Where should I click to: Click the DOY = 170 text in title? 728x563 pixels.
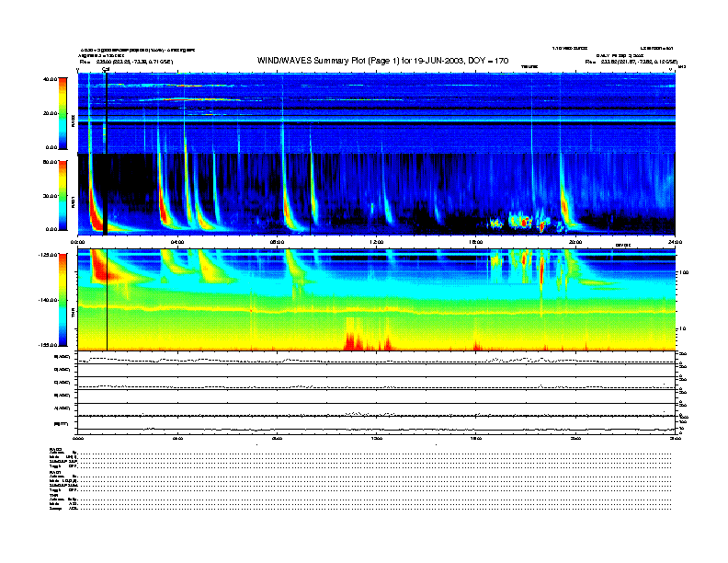(488, 61)
